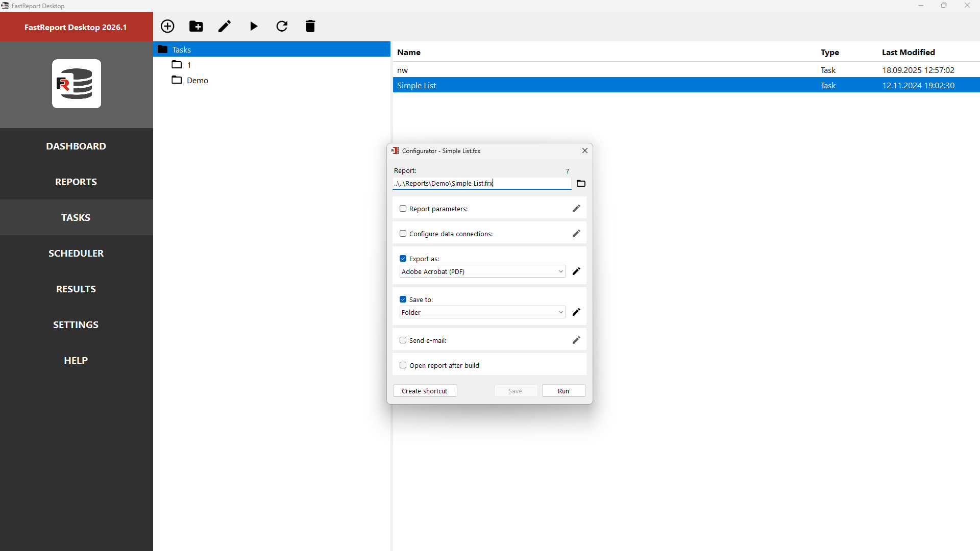This screenshot has width=980, height=551.
Task: Enable the Report parameters checkbox
Action: pyautogui.click(x=403, y=209)
